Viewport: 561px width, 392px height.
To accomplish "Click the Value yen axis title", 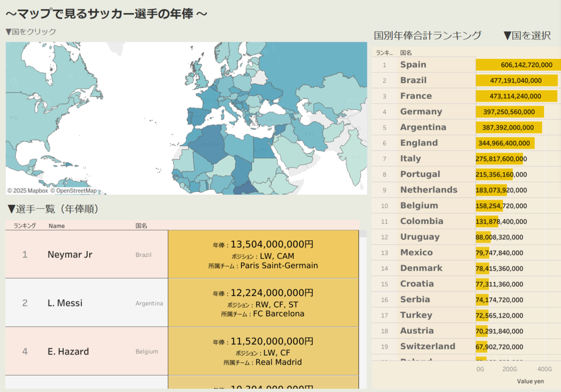I will pos(530,381).
